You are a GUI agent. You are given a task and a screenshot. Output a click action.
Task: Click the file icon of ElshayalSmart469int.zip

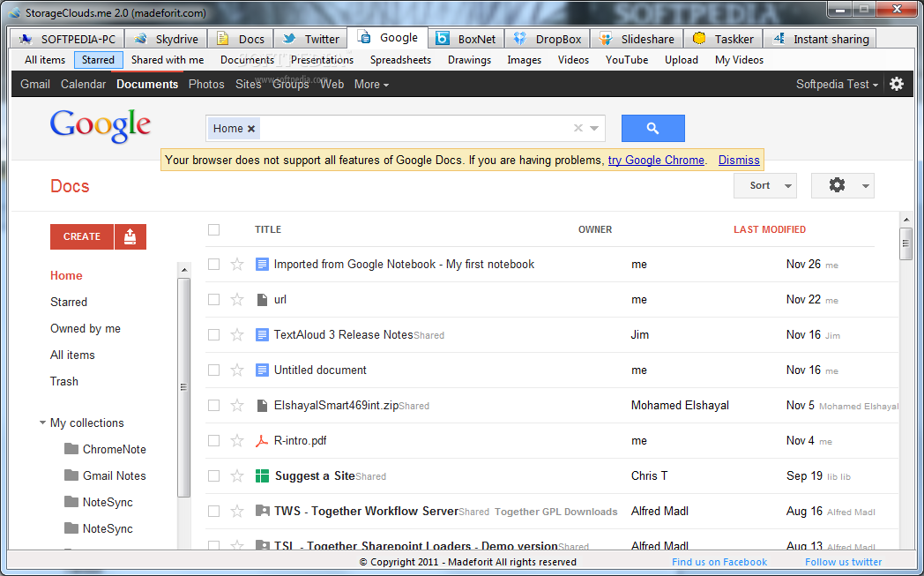pos(262,406)
